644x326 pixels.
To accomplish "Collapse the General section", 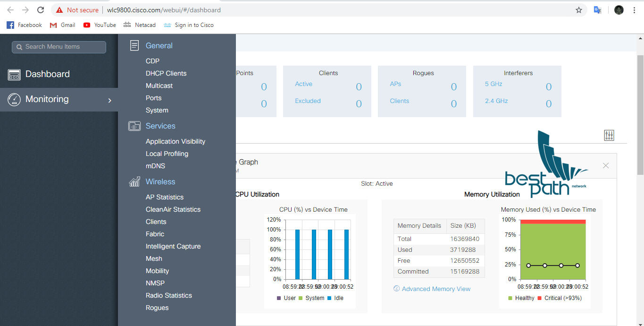I will (x=160, y=45).
